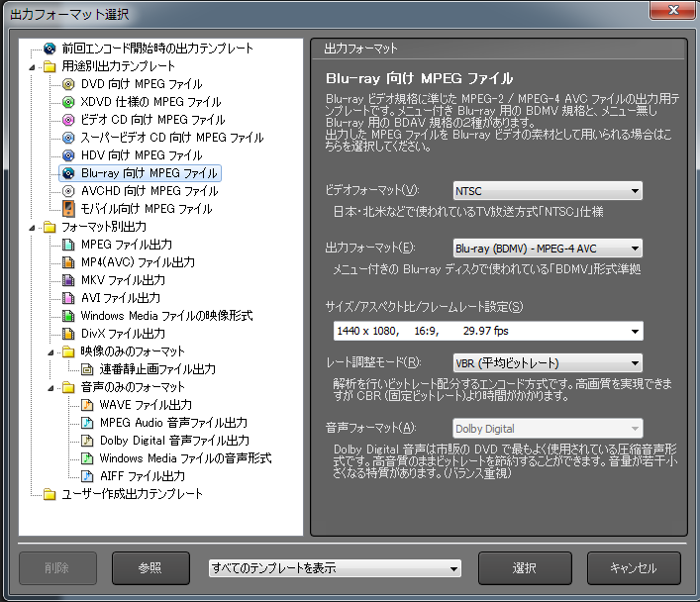Click the pink ビデオ CD 向け disc icon
Viewport: 700px width, 602px height.
click(68, 120)
